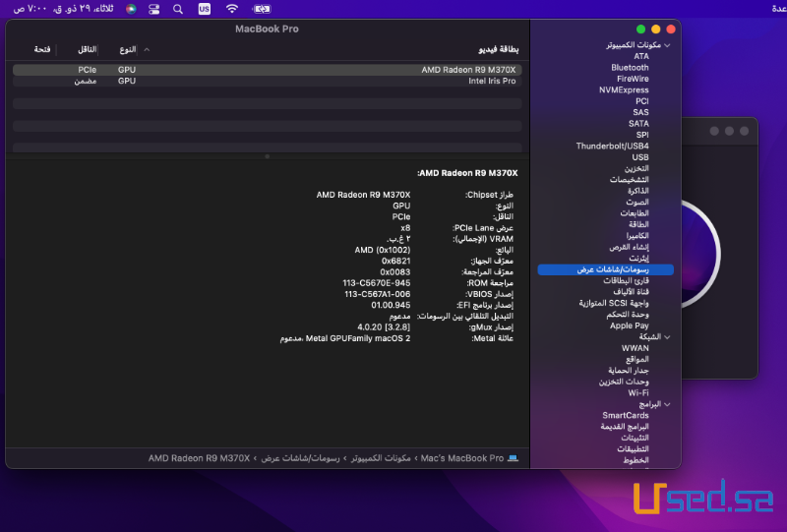Click AMD Radeon R9 M370X in path bar
This screenshot has height=532, width=787.
point(199,458)
